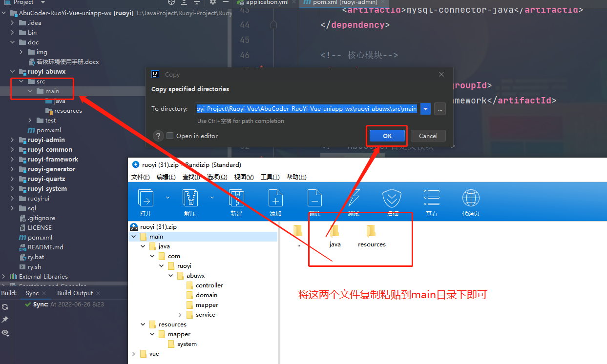The width and height of the screenshot is (607, 364).
Task: Click the pin icon in Build panel
Action: pyautogui.click(x=5, y=320)
